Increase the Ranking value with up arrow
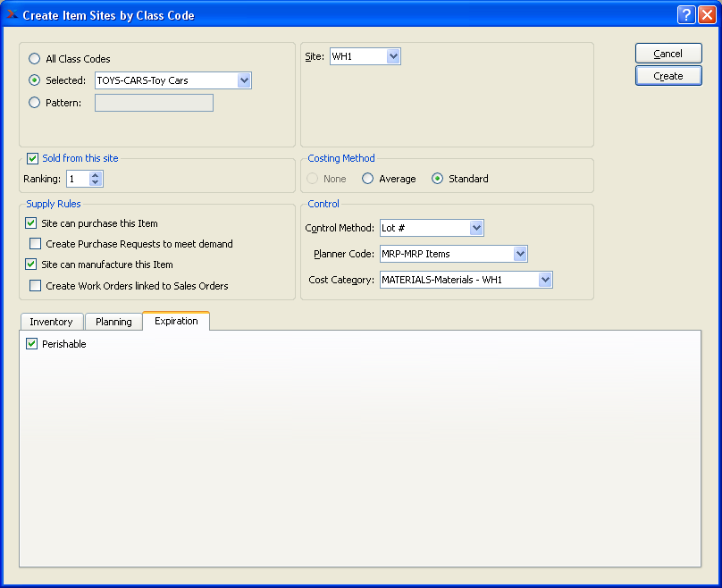The image size is (722, 588). (x=97, y=175)
